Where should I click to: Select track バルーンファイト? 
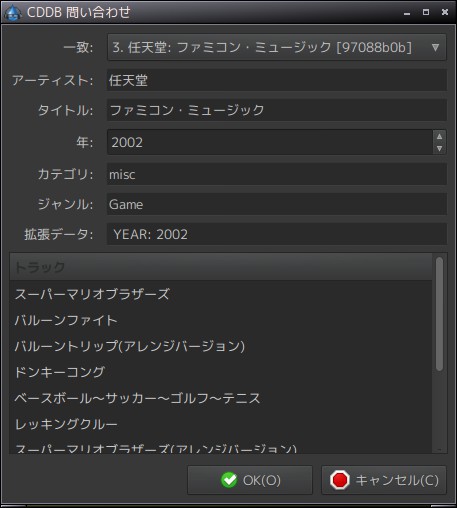point(221,320)
